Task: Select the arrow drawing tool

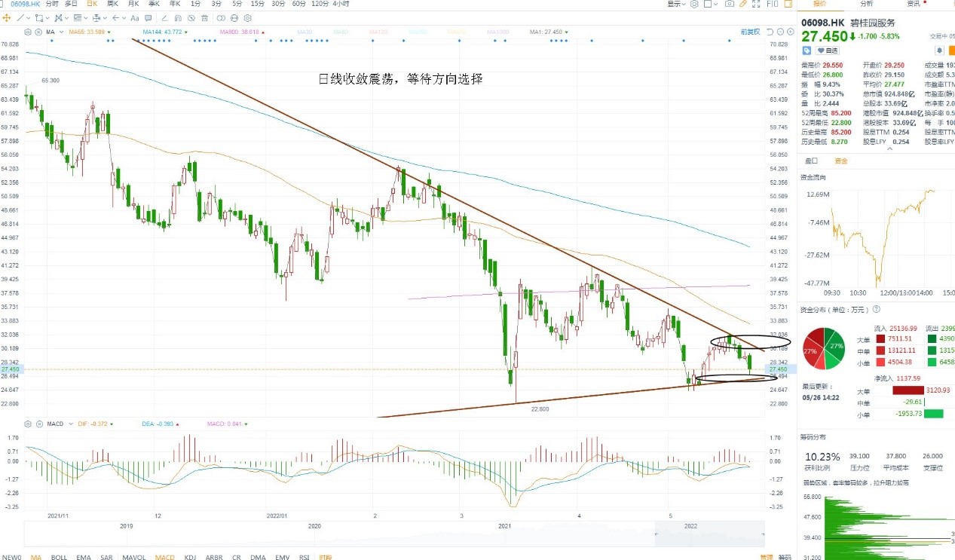Action: coord(115,17)
